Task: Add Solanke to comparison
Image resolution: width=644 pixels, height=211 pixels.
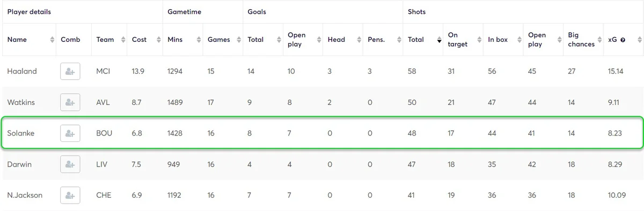Action: (70, 133)
